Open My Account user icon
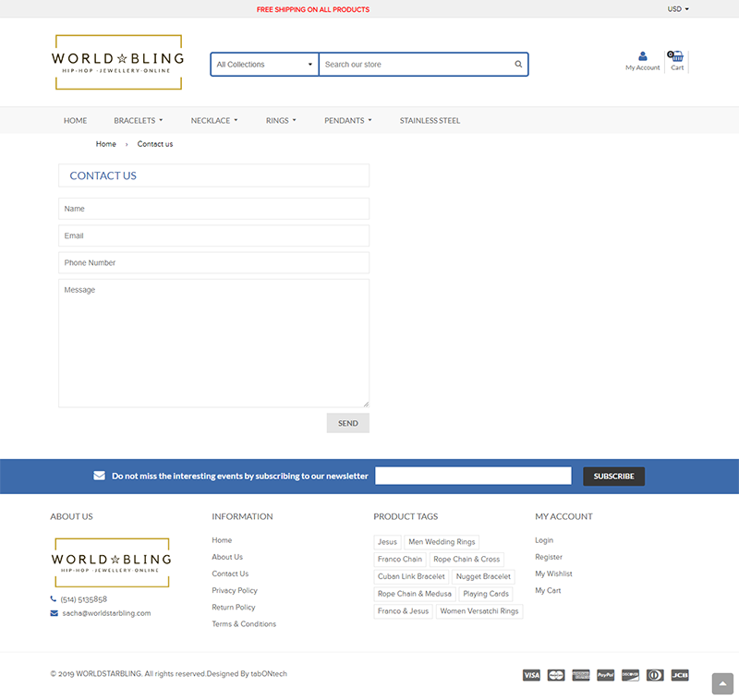The height and width of the screenshot is (700, 739). [x=643, y=56]
